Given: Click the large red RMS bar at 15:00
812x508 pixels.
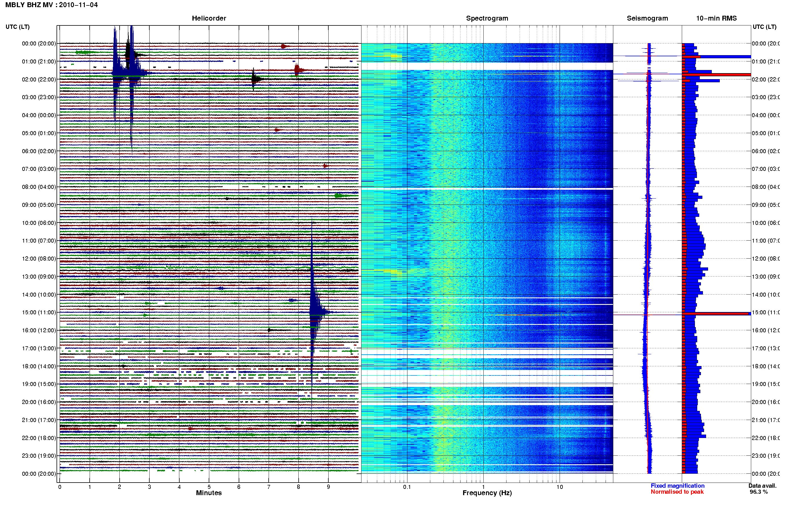Looking at the screenshot, I should click(x=716, y=314).
